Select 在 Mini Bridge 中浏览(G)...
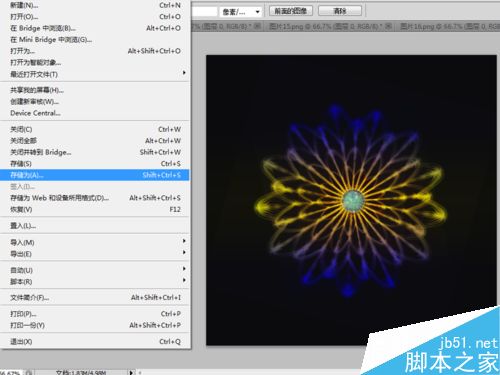Viewport: 500px width, 375px height. click(x=95, y=40)
